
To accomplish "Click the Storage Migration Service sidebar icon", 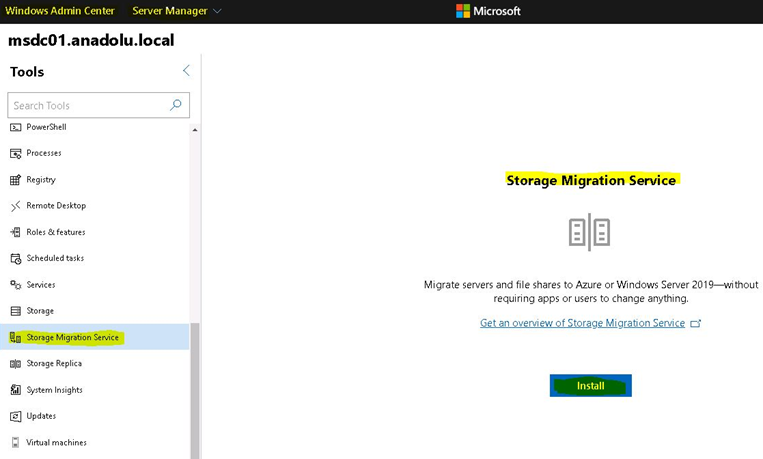I will tap(16, 337).
